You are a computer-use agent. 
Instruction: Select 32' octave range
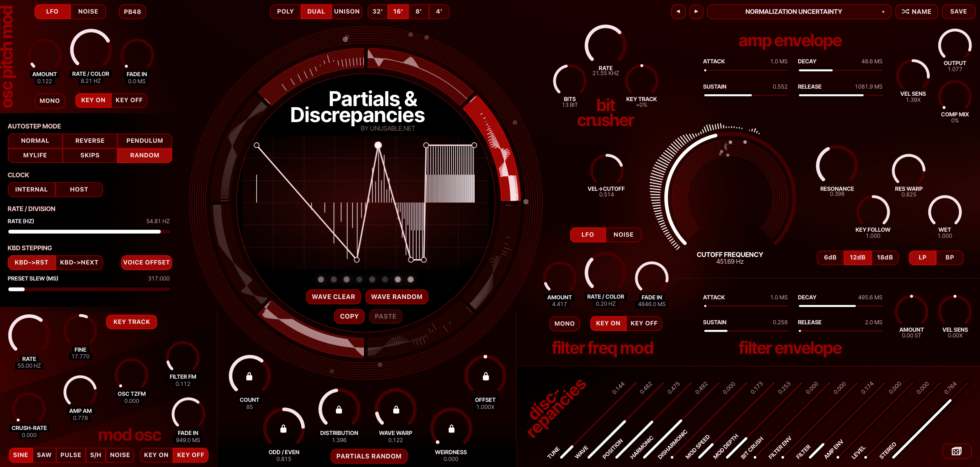tap(378, 11)
